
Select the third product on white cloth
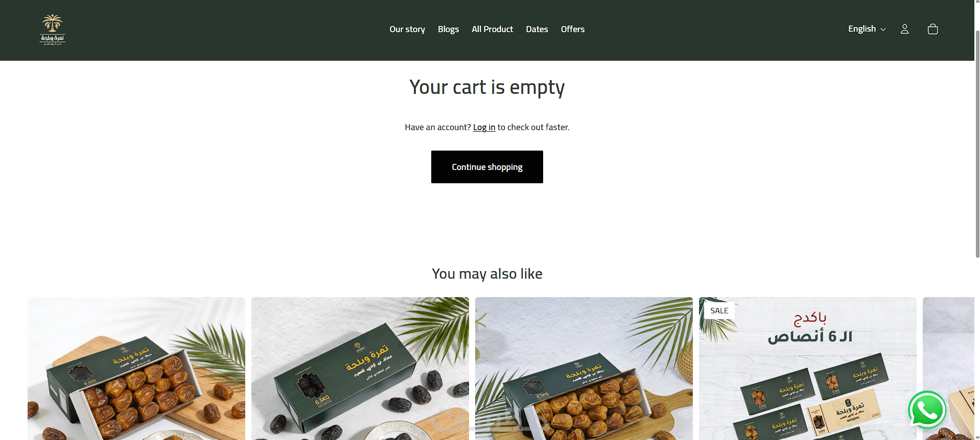(584, 369)
